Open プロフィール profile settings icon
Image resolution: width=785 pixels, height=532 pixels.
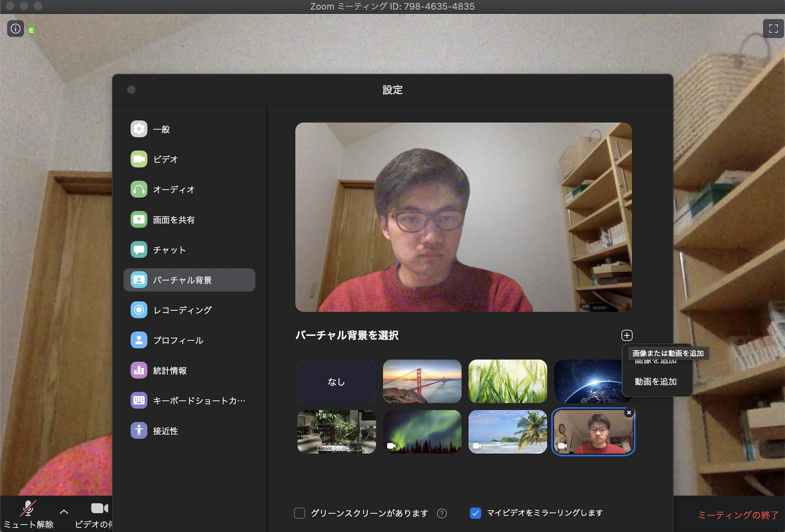[x=139, y=340]
